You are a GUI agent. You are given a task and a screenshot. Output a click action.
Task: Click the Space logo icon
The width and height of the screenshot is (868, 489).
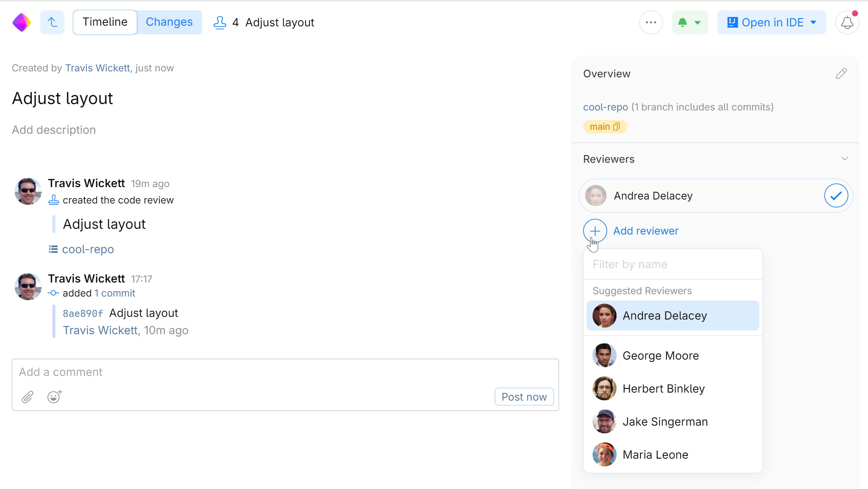[x=22, y=22]
